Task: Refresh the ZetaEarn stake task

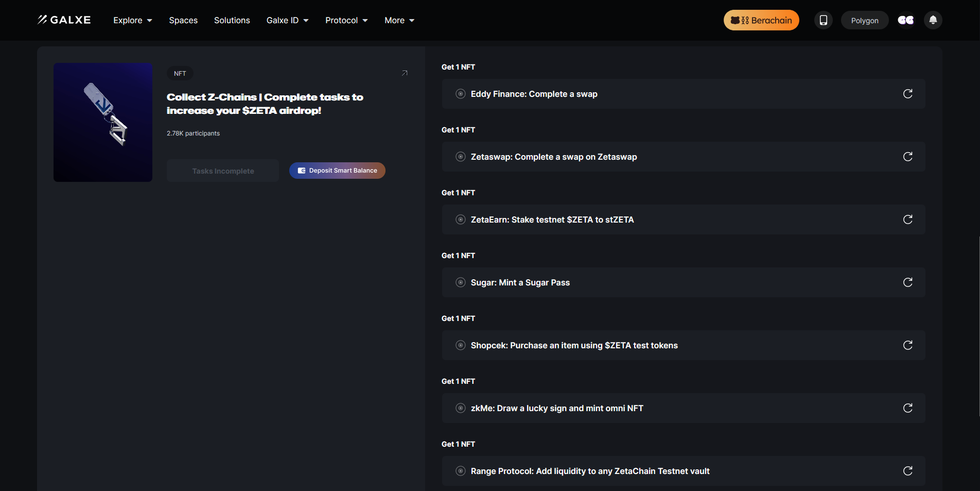Action: click(x=907, y=219)
